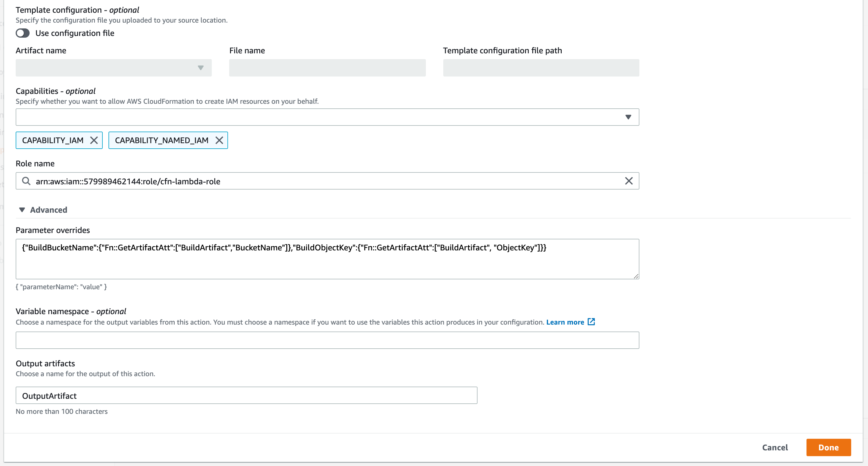Click the Output artifacts name field
The image size is (868, 466).
[246, 396]
